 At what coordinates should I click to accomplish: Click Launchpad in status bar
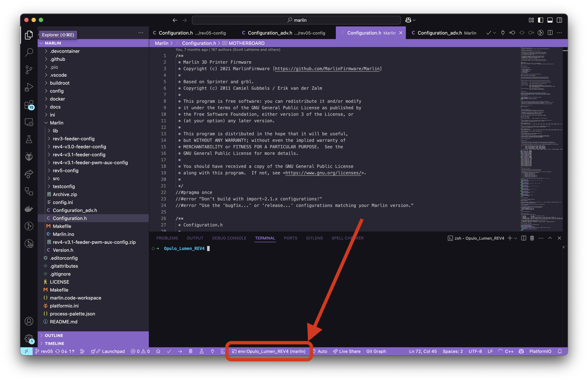[108, 351]
